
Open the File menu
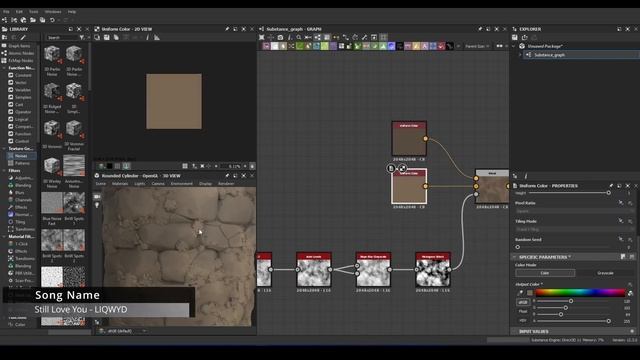click(x=7, y=12)
